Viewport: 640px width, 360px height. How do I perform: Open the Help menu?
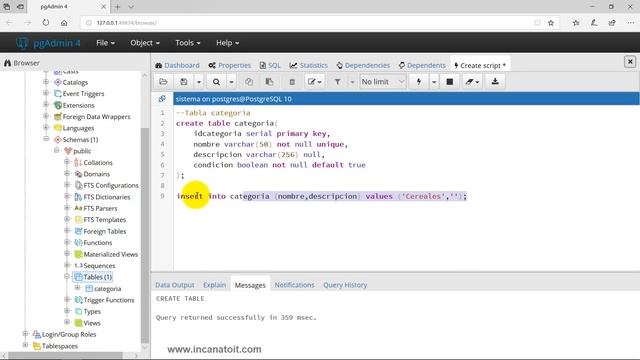coord(227,43)
